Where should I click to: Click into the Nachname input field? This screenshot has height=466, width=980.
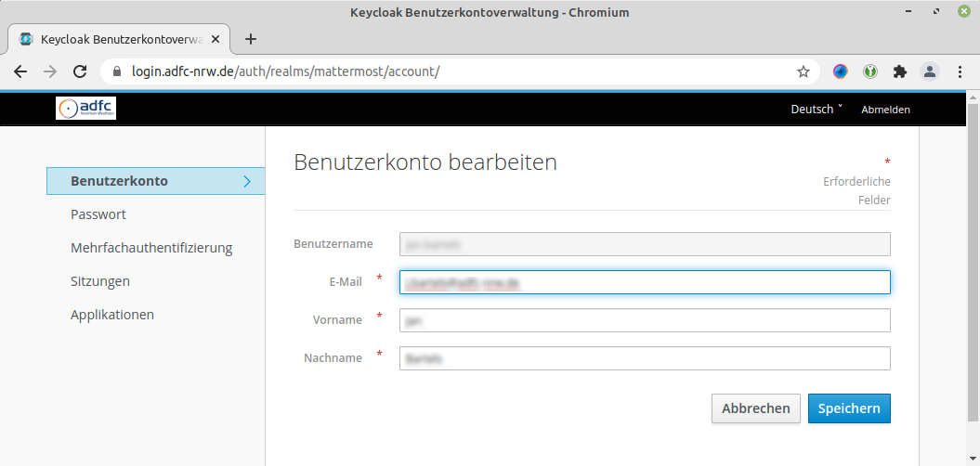(x=645, y=358)
